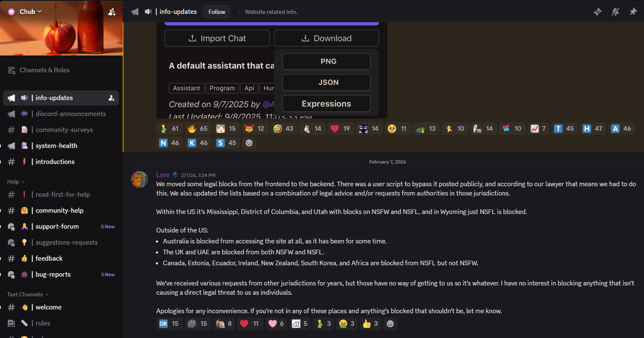Toggle the thumbs up reaction with 3
This screenshot has height=338, width=644.
371,324
